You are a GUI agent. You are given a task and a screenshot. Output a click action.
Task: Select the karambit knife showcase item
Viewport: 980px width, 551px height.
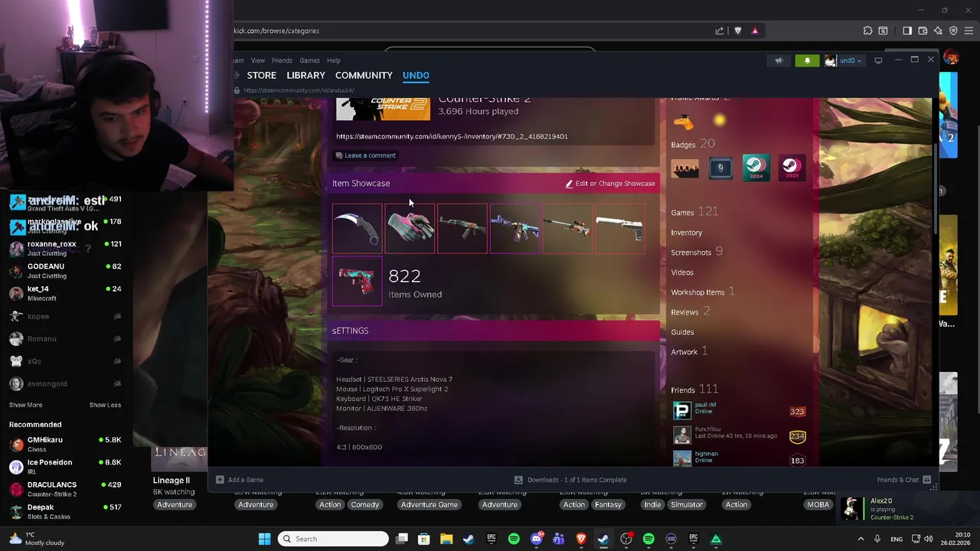pos(357,228)
